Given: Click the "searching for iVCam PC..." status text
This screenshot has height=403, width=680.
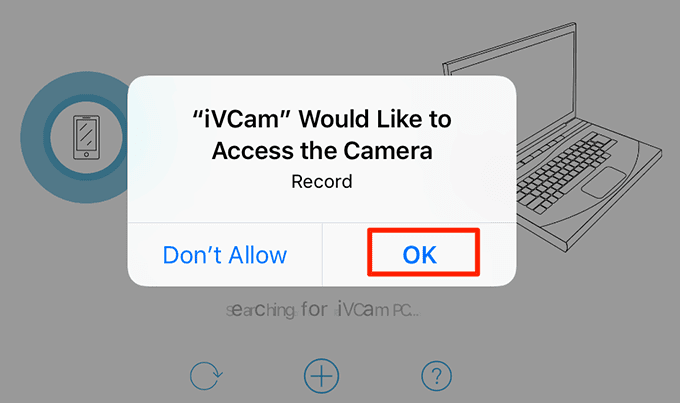Looking at the screenshot, I should tap(323, 310).
